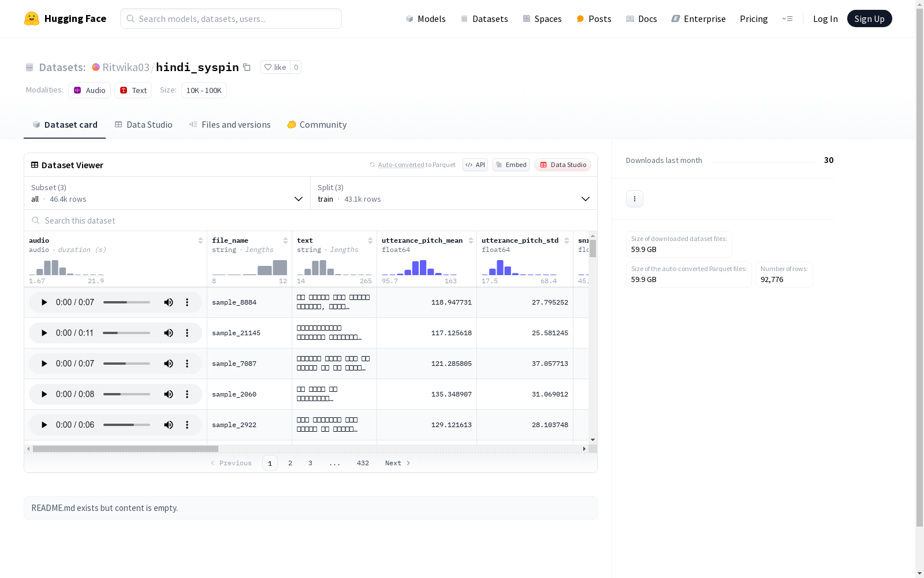
Task: Play audio for sample_8884
Action: (x=44, y=302)
